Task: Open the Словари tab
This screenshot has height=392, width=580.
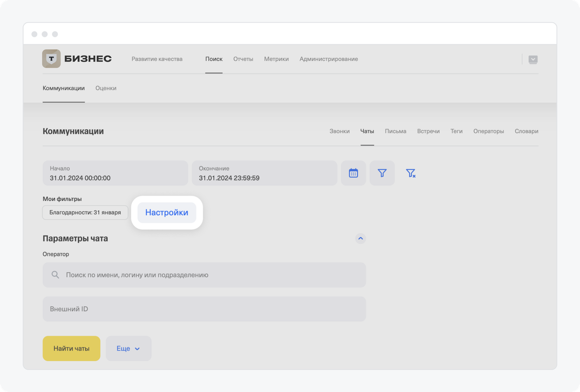Action: 526,131
